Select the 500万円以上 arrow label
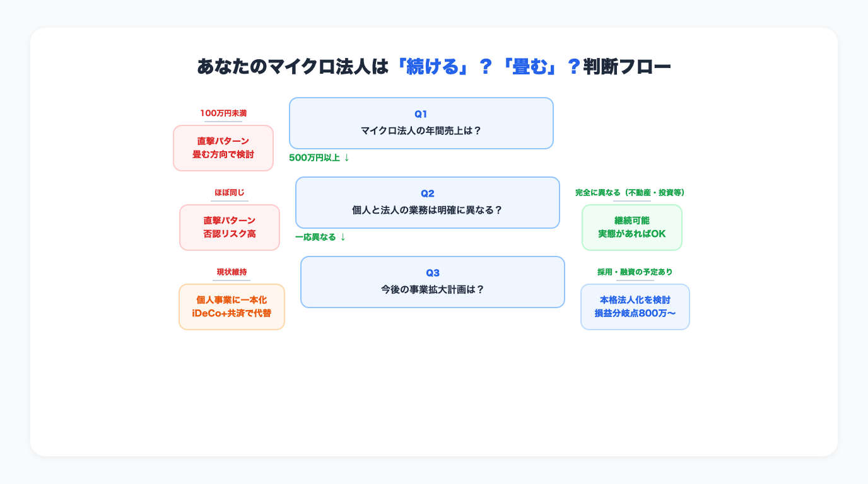Screen dimensions: 868x484 (314, 158)
